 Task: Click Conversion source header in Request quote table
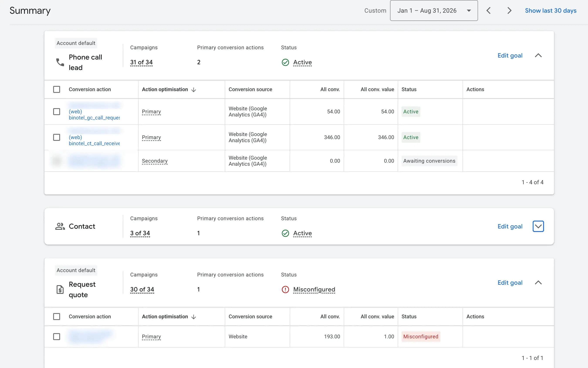[x=250, y=316]
